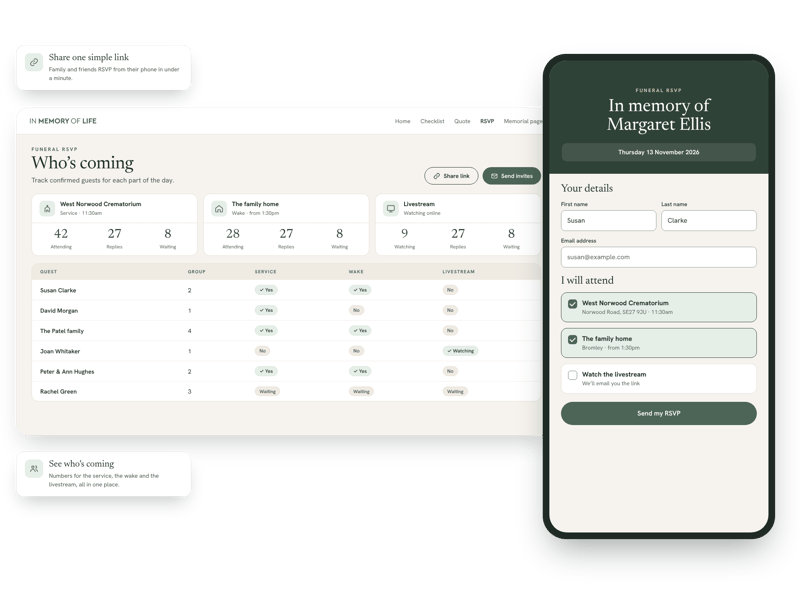Viewport: 800px width, 593px height.
Task: Click the Email address input field
Action: pyautogui.click(x=659, y=257)
